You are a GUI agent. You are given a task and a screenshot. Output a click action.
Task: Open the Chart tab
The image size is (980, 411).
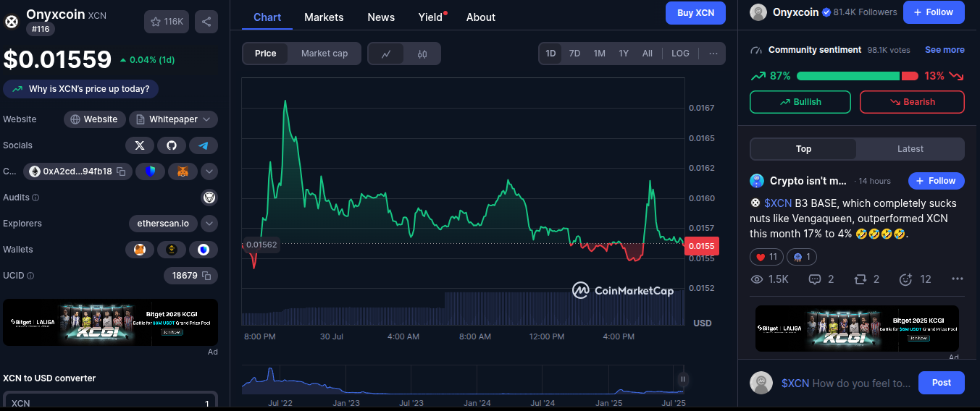pyautogui.click(x=267, y=17)
